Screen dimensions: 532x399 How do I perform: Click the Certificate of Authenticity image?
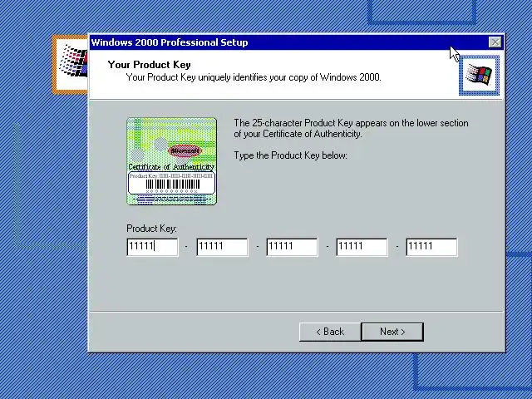(x=171, y=161)
